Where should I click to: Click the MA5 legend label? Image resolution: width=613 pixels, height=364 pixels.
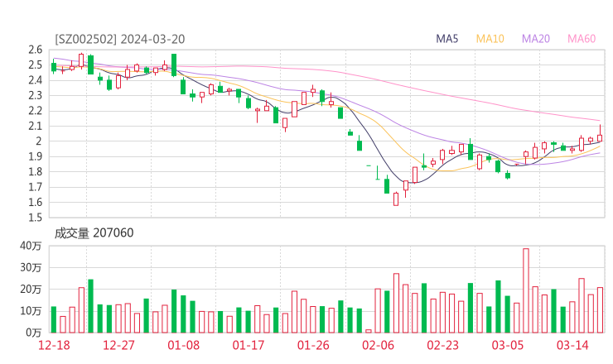[x=446, y=39]
